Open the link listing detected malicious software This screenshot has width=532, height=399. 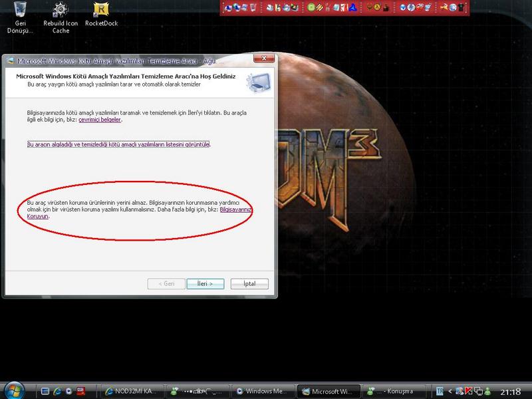(x=118, y=144)
